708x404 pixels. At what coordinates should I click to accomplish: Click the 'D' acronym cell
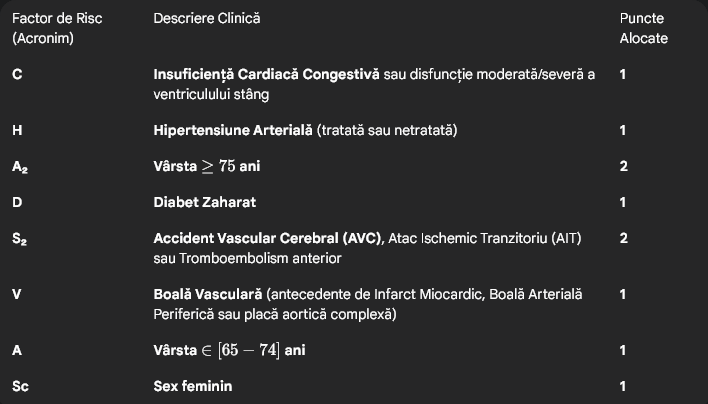[x=17, y=202]
